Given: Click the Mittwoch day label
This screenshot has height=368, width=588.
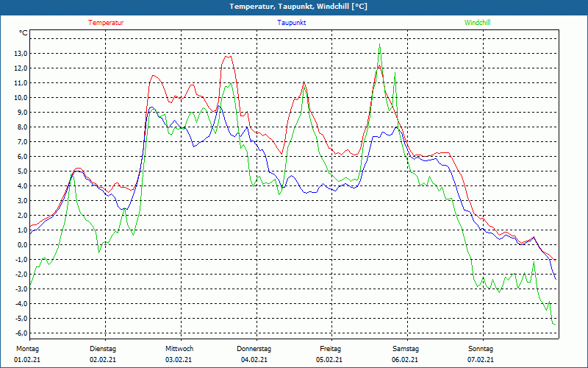Looking at the screenshot, I should [179, 349].
